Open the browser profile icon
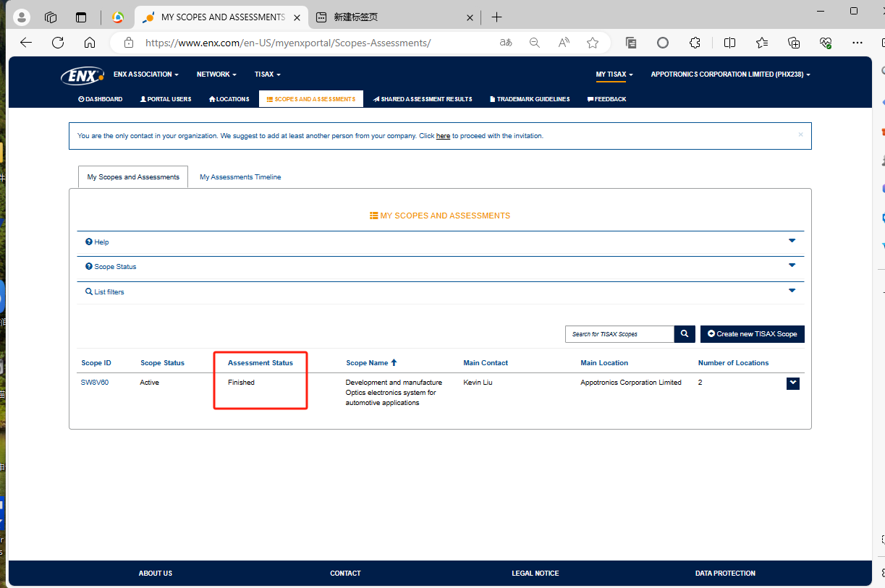This screenshot has width=885, height=588. pyautogui.click(x=22, y=17)
